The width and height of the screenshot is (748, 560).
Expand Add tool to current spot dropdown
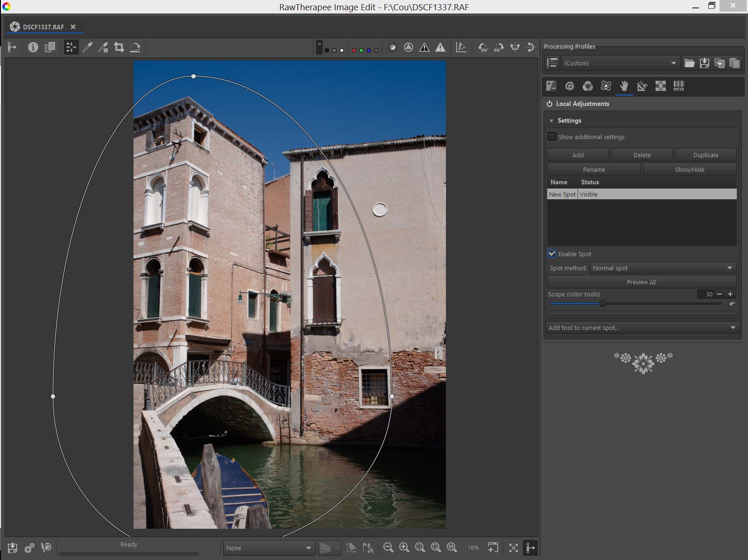tap(642, 328)
